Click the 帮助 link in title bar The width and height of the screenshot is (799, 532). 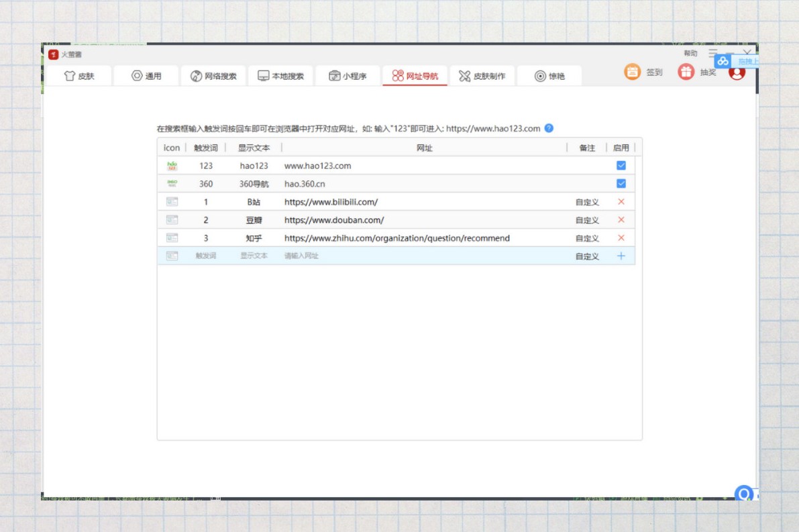click(x=690, y=54)
